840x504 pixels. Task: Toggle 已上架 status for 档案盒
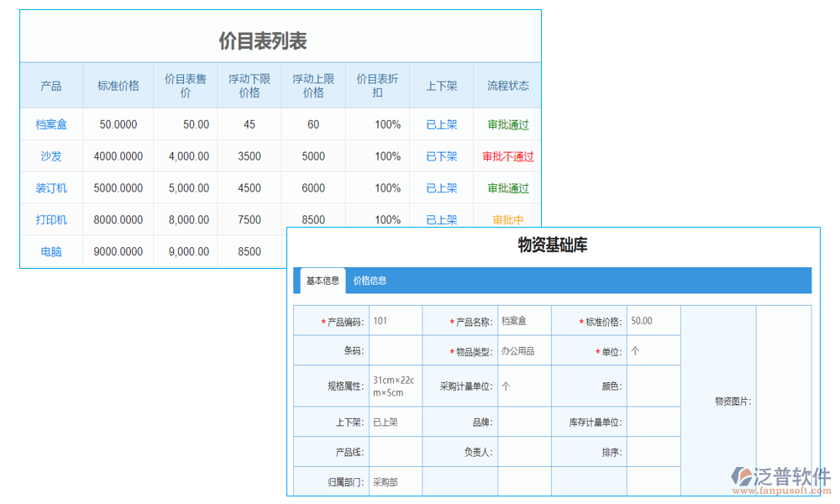(441, 123)
